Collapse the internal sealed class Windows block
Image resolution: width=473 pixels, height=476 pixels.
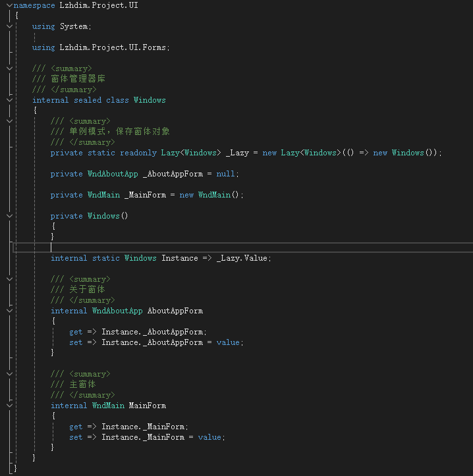(9, 100)
